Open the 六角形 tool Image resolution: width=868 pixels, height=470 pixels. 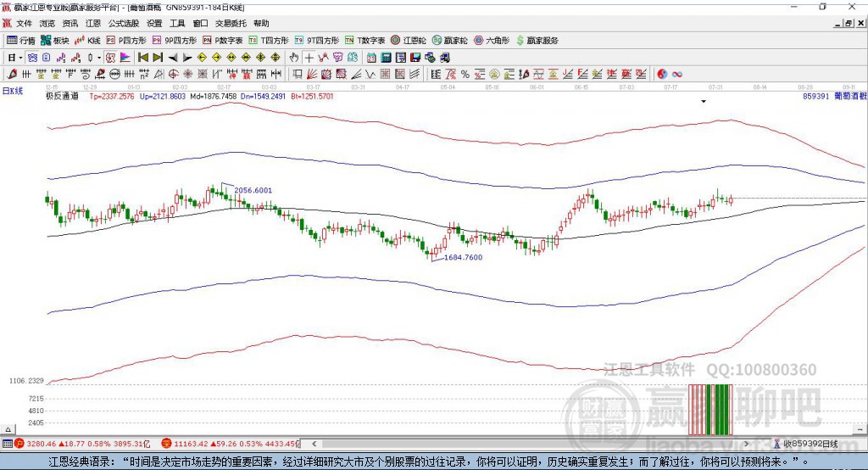click(x=492, y=41)
